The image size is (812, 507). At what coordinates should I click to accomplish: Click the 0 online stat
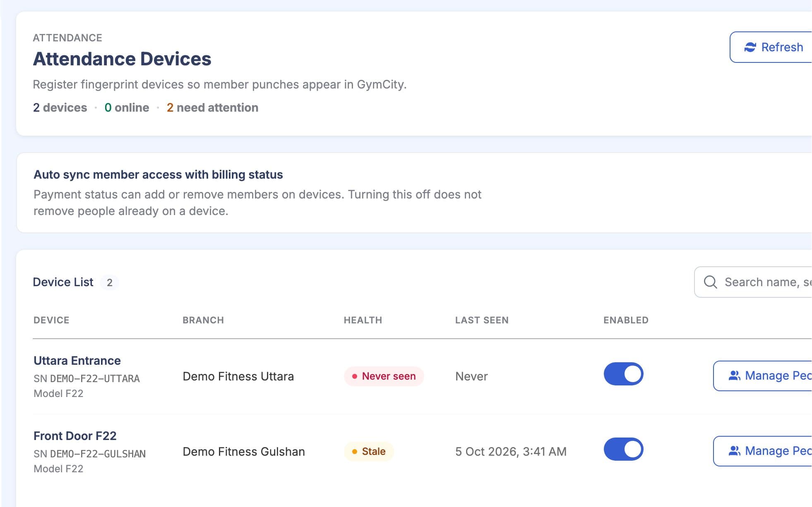tap(127, 108)
